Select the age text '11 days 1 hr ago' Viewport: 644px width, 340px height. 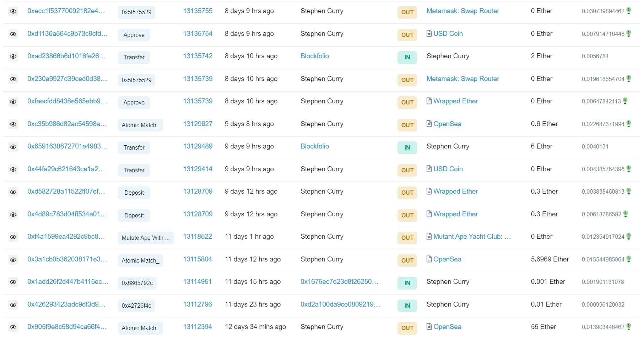click(x=249, y=237)
